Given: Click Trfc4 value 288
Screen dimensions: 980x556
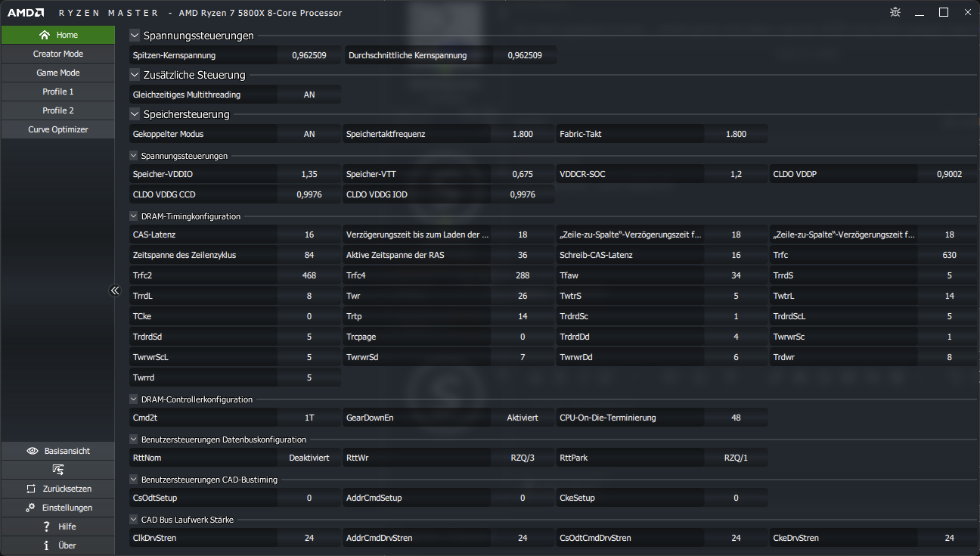Looking at the screenshot, I should point(523,275).
